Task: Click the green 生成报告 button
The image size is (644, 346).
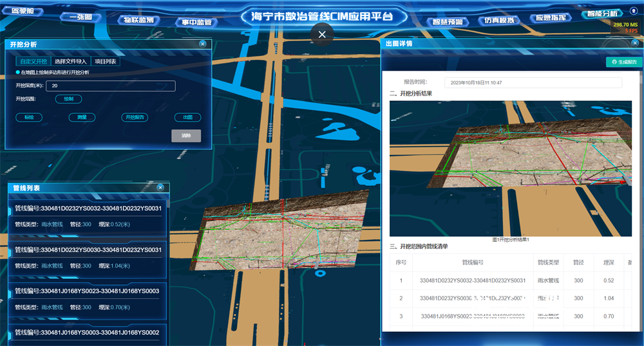Action: [624, 62]
